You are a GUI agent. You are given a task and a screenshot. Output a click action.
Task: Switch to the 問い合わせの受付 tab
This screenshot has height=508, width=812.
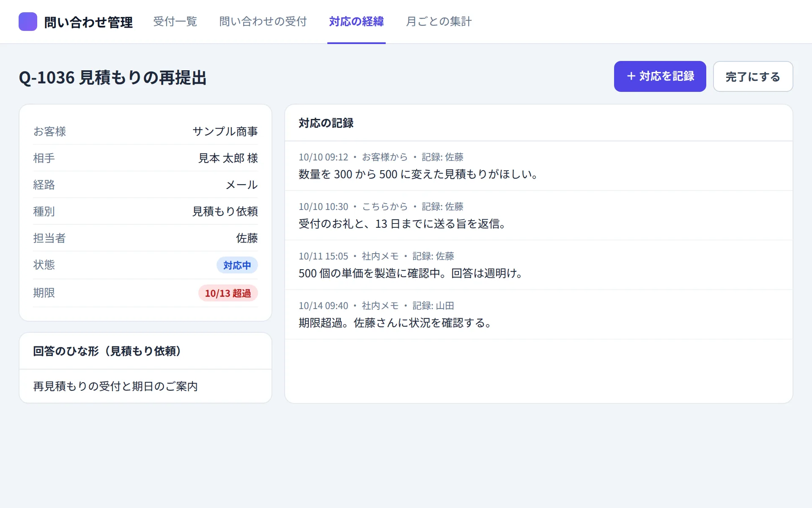pos(263,22)
